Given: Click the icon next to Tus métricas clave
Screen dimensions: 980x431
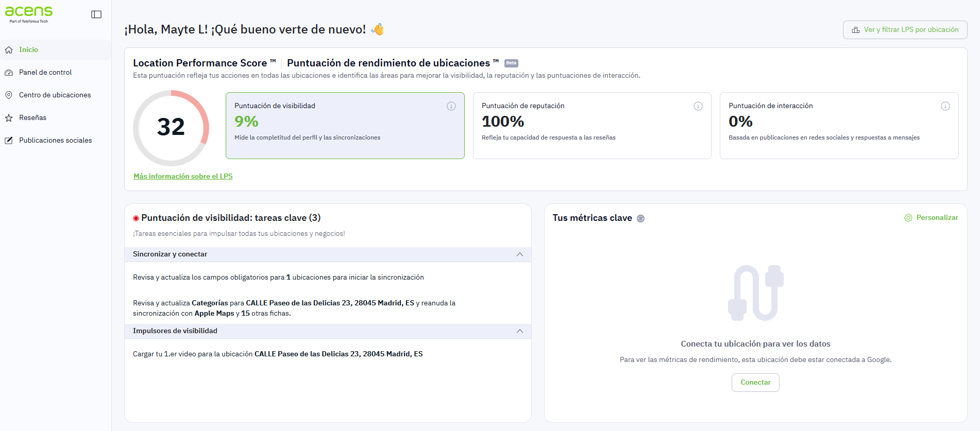Looking at the screenshot, I should point(640,218).
